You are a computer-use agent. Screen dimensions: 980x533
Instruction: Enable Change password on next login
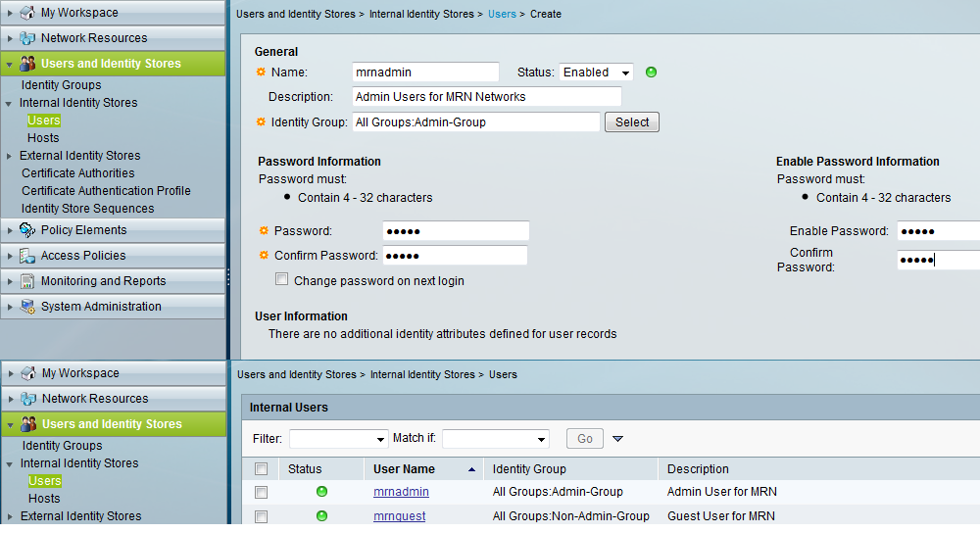pos(282,280)
